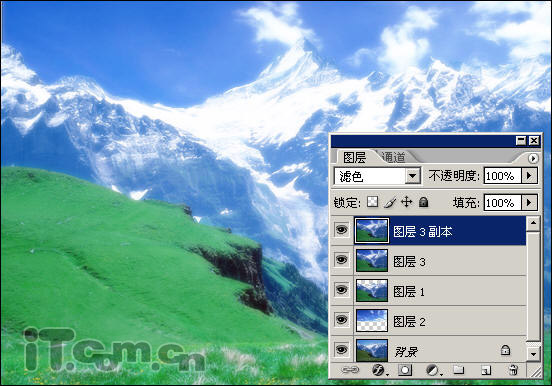The image size is (552, 386).
Task: Toggle lock all padlock icon
Action: click(424, 202)
